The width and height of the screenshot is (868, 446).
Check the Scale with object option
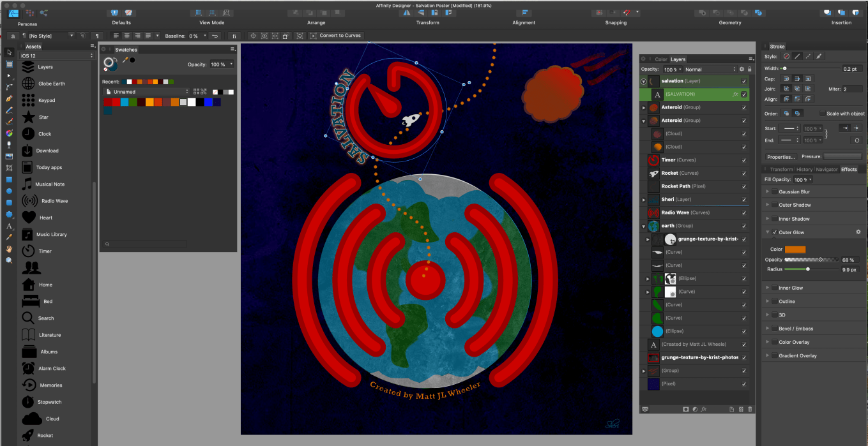point(822,114)
